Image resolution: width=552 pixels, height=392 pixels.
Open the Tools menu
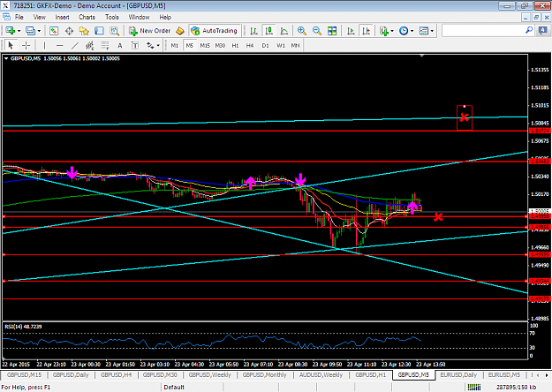coord(112,17)
